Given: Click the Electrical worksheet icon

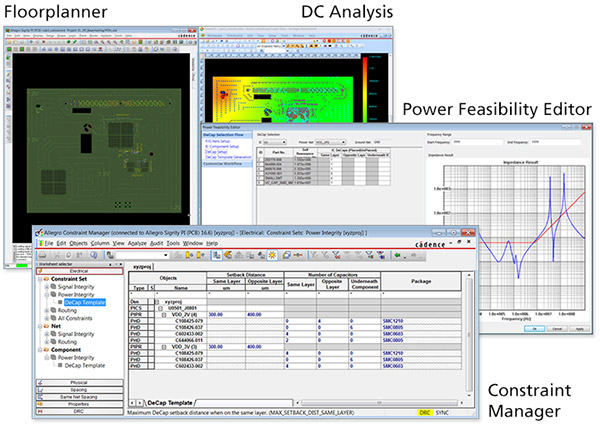Looking at the screenshot, I should pyautogui.click(x=41, y=271).
